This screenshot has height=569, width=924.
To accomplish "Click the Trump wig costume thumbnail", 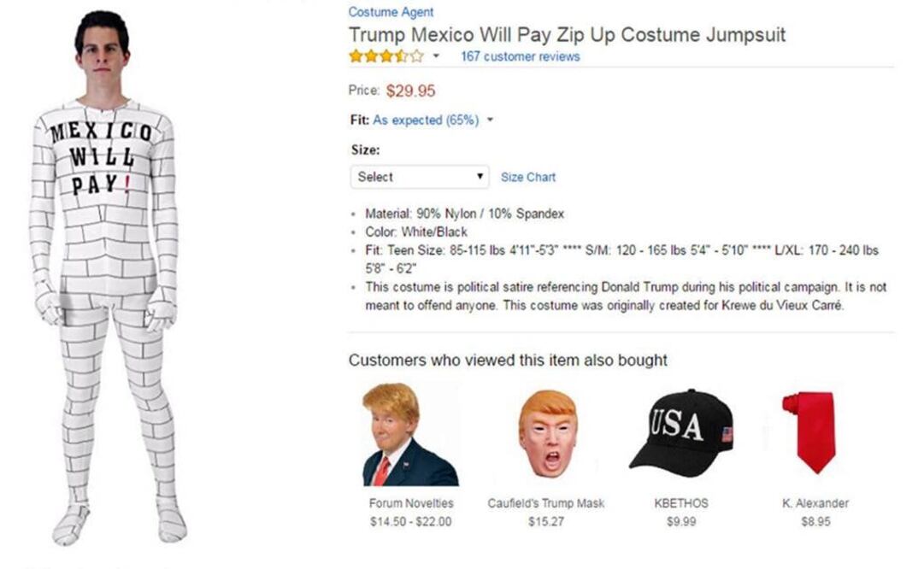I will point(407,436).
